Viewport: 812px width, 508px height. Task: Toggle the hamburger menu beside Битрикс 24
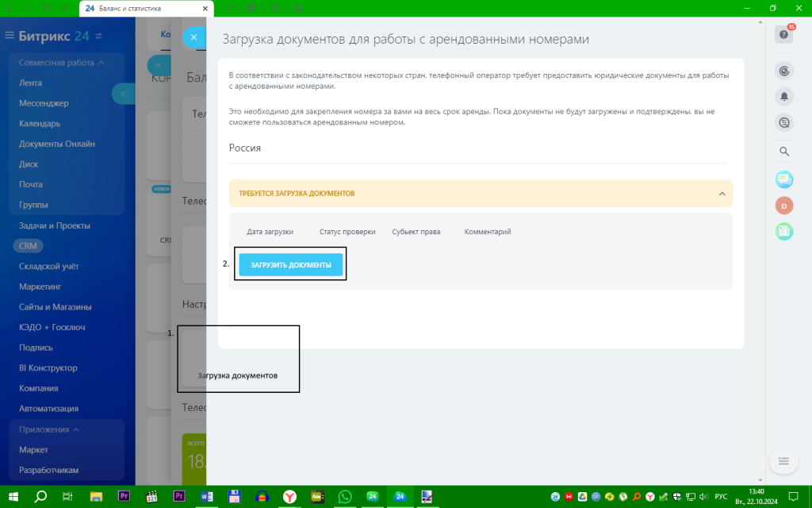click(10, 36)
